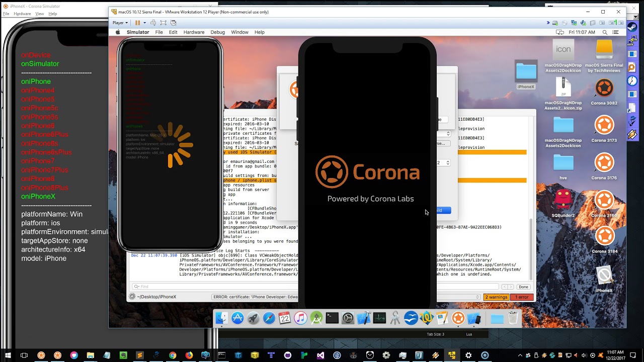
Task: Open Corona 3160 desktop shortcut
Action: (x=604, y=201)
